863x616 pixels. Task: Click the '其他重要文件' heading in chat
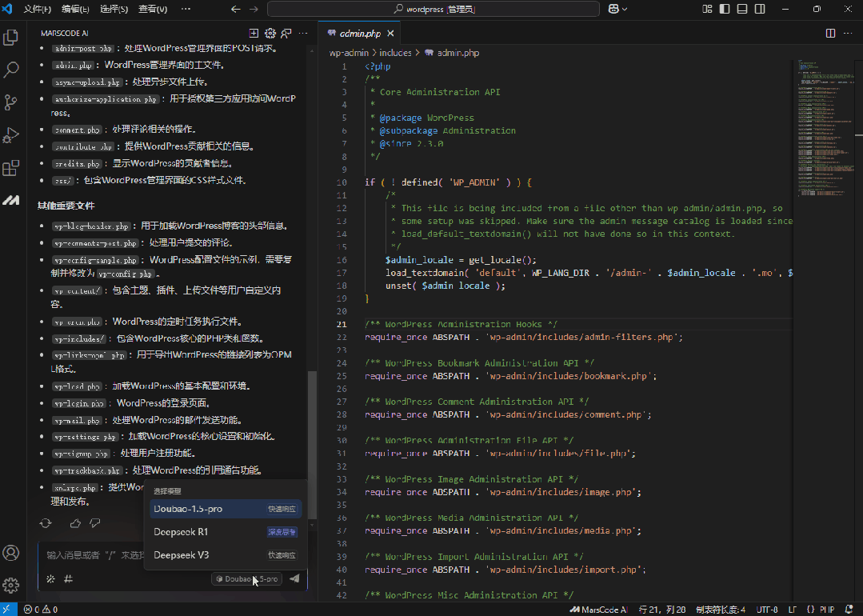pyautogui.click(x=66, y=206)
